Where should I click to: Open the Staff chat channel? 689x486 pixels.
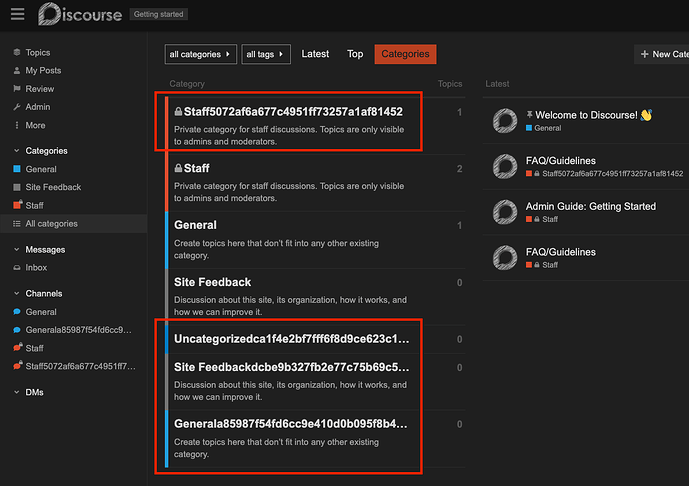[x=34, y=348]
